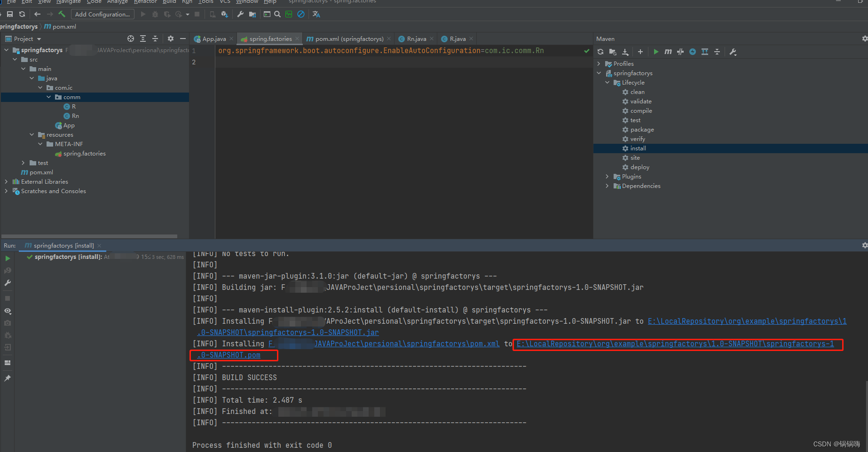Select the clean lifecycle goal
This screenshot has width=868, height=452.
(637, 92)
